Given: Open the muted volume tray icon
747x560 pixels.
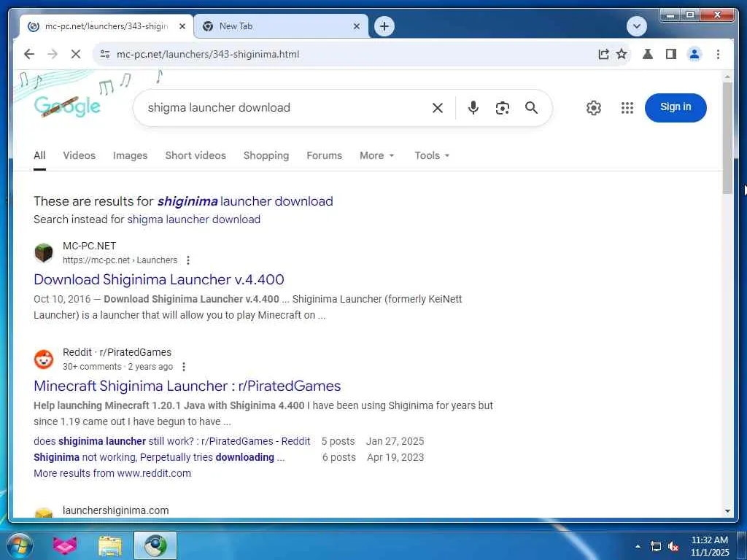Looking at the screenshot, I should [x=673, y=547].
